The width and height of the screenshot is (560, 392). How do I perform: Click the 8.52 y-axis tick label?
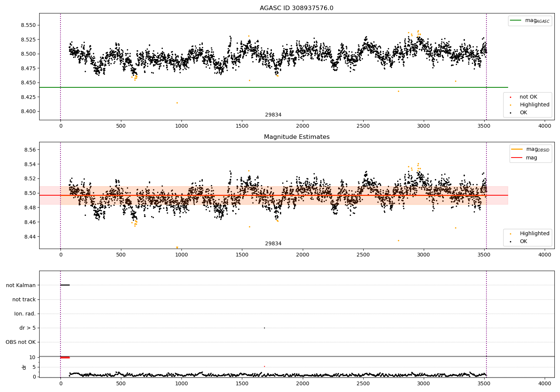(x=30, y=178)
